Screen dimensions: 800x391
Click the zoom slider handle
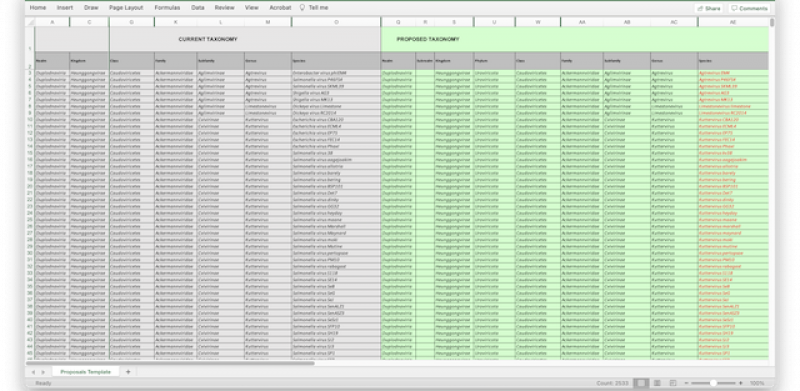point(713,383)
